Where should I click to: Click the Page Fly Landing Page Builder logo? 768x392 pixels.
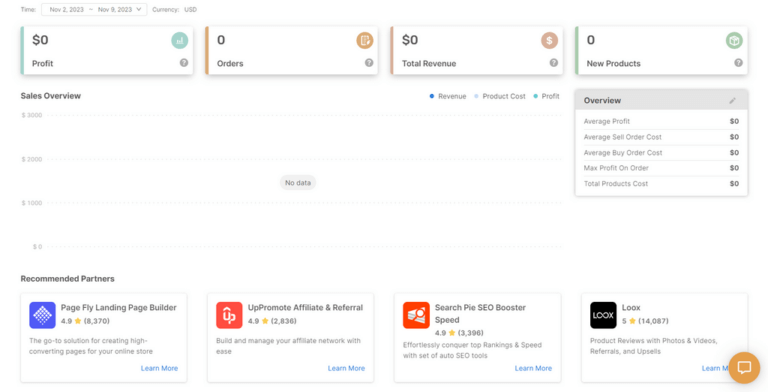point(42,315)
